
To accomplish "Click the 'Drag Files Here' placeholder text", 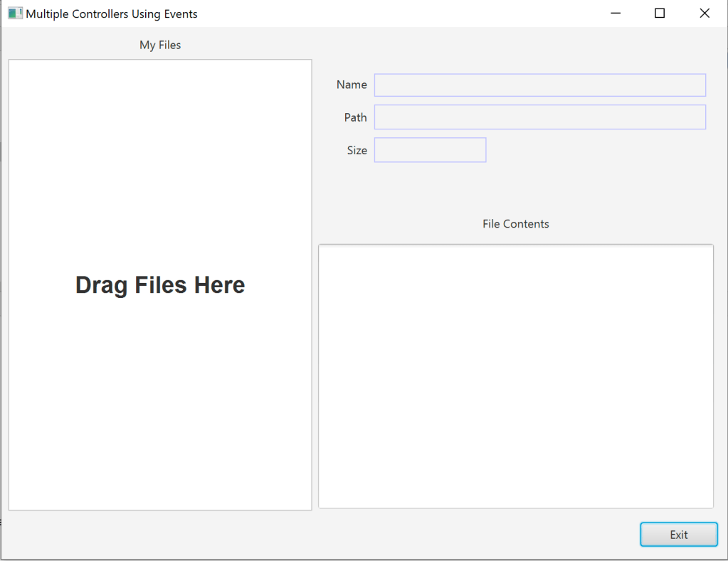I will click(160, 285).
